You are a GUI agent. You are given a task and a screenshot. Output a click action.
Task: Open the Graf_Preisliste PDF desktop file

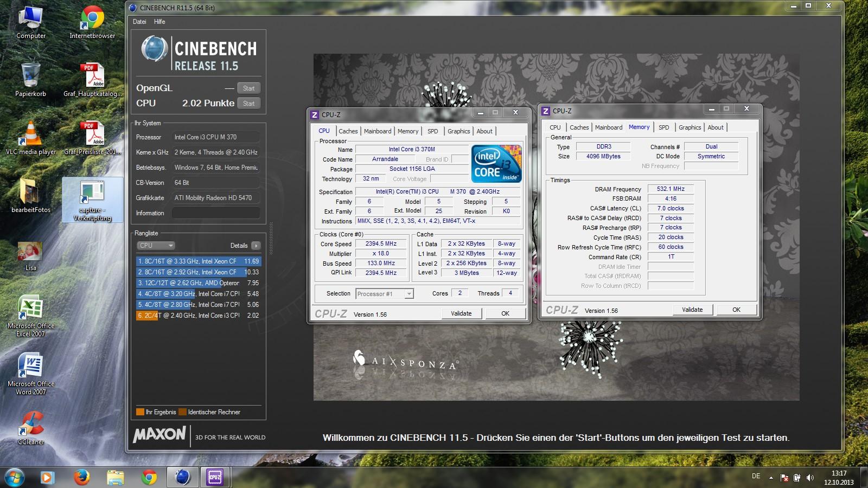pyautogui.click(x=92, y=138)
